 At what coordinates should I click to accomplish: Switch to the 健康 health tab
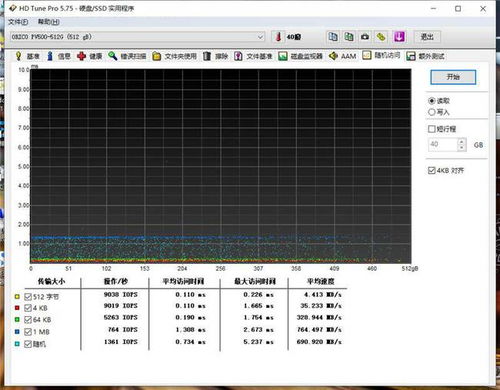(89, 56)
